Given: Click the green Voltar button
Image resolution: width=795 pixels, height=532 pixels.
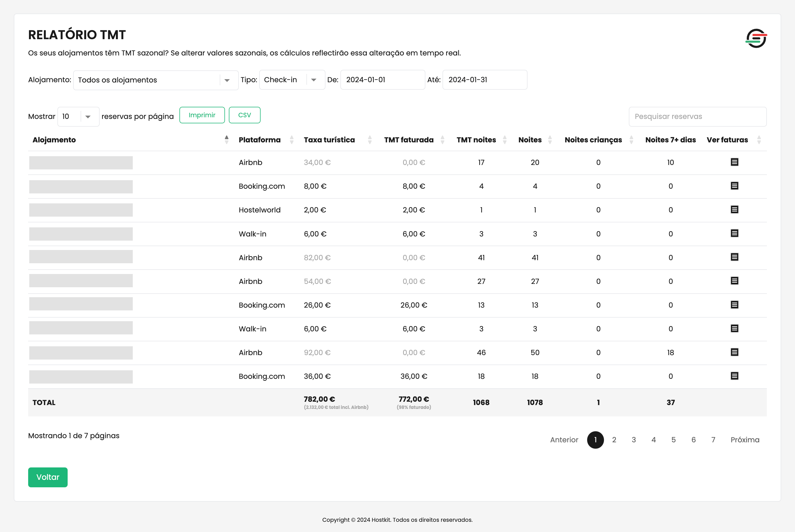Looking at the screenshot, I should click(48, 477).
